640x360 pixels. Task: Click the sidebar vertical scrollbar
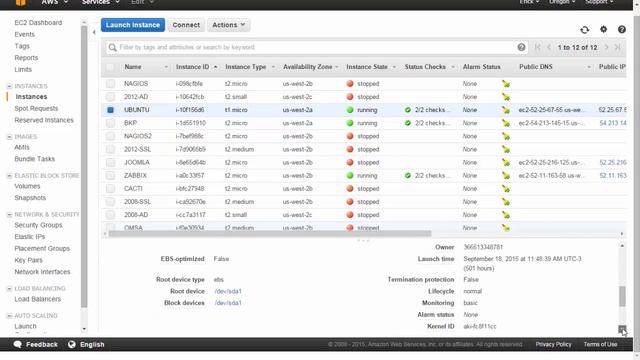[x=84, y=167]
